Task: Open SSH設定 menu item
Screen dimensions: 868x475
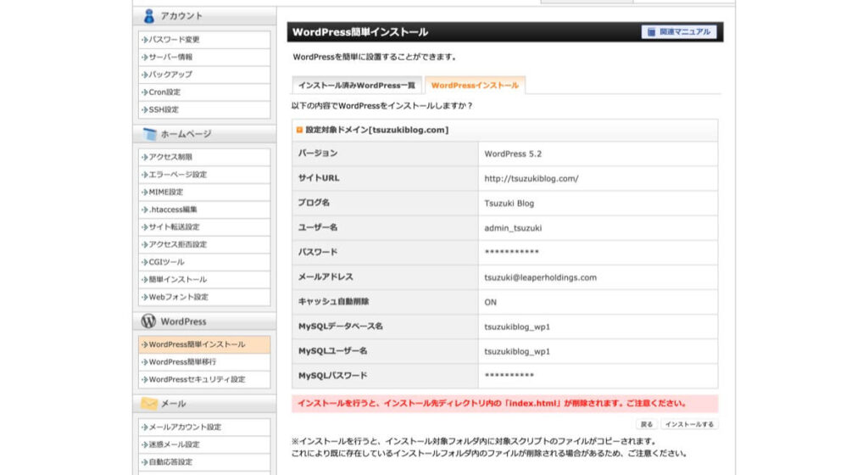Action: click(204, 109)
